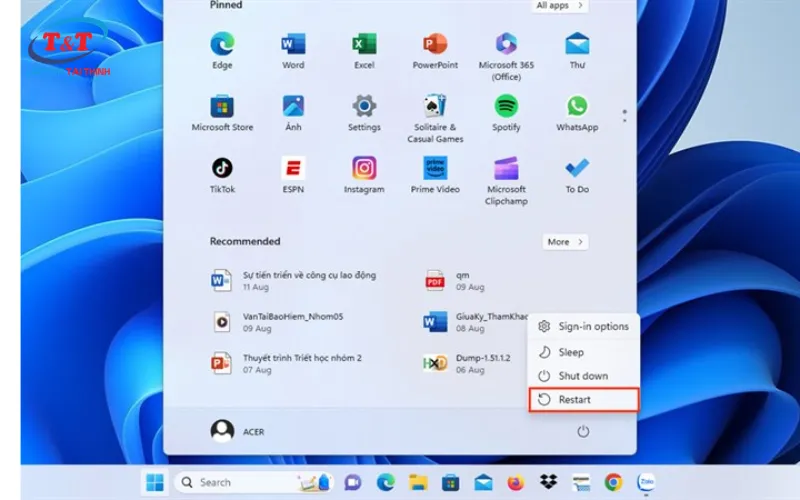The height and width of the screenshot is (500, 800).
Task: Launch Firefox from the taskbar
Action: coord(516,482)
